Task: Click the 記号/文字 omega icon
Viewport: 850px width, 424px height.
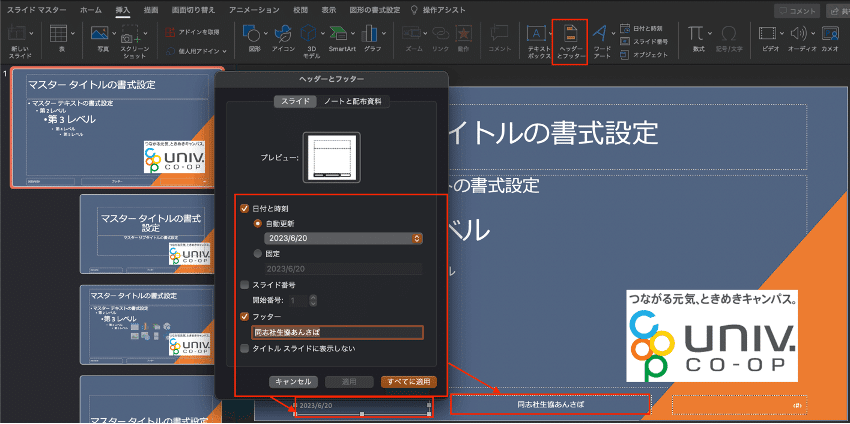Action: pos(729,34)
